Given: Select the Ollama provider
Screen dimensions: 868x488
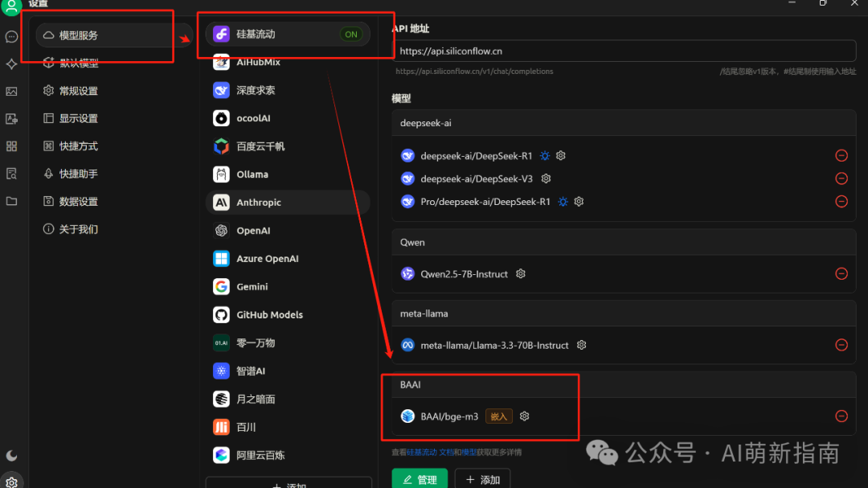Looking at the screenshot, I should point(288,174).
